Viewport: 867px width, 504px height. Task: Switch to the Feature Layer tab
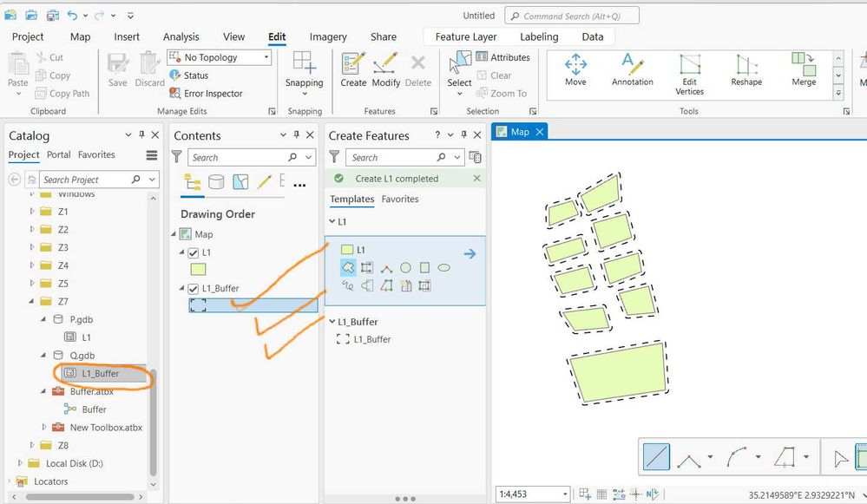click(466, 36)
